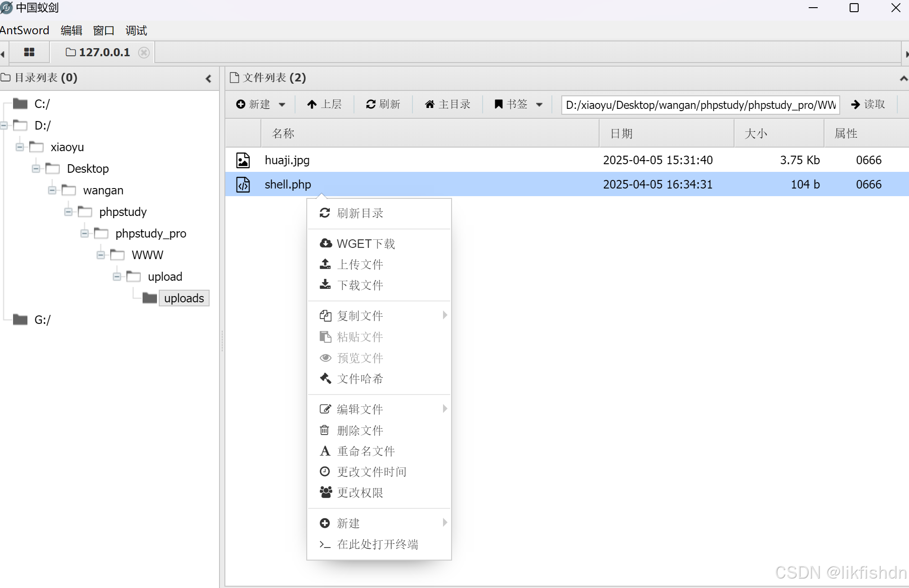
Task: Select Delete file from context menu
Action: (360, 430)
